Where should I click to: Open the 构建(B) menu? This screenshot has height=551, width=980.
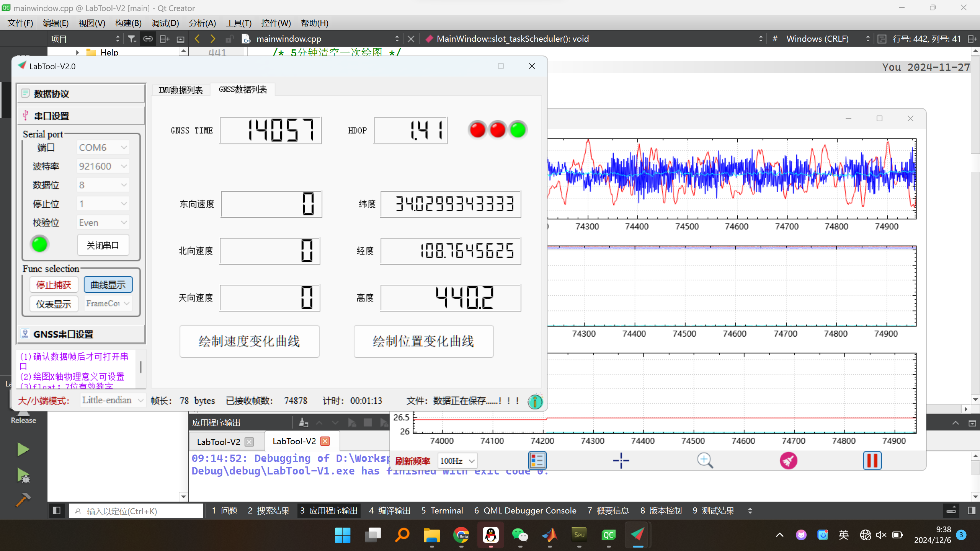tap(128, 23)
